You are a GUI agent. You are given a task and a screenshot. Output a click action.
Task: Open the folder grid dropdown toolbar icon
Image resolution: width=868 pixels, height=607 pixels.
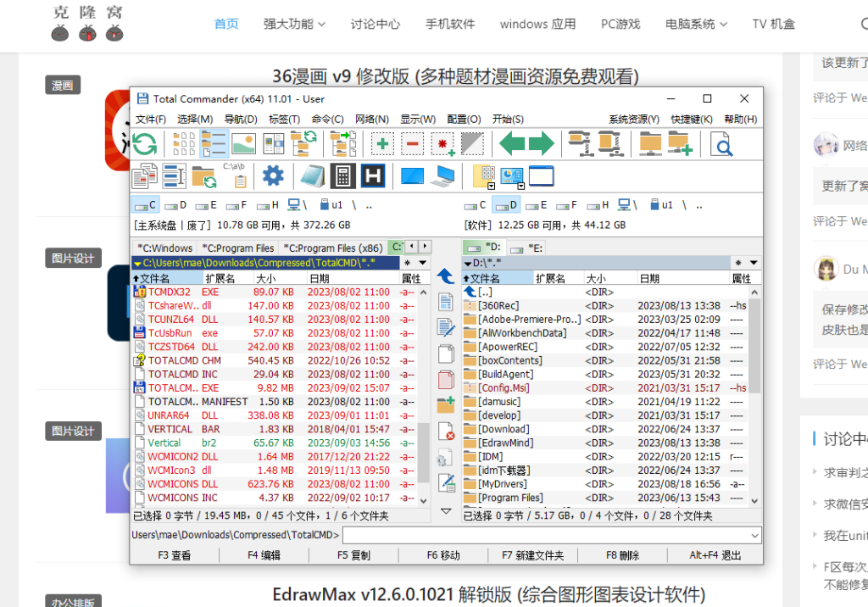483,176
